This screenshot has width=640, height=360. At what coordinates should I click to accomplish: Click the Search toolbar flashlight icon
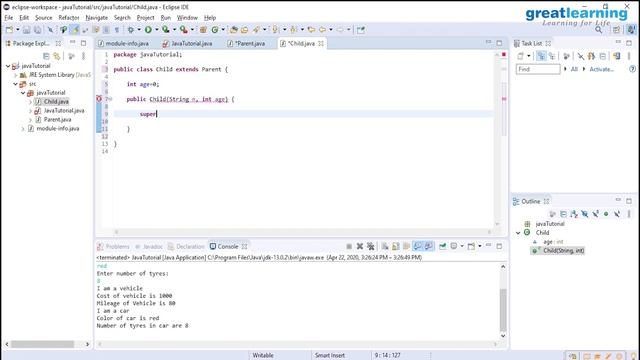pyautogui.click(x=256, y=30)
